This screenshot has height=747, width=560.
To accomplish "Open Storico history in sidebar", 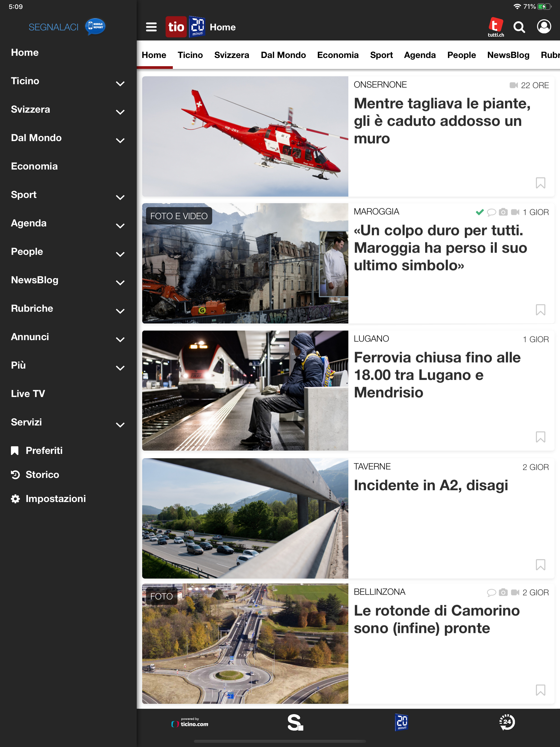I will click(x=42, y=474).
